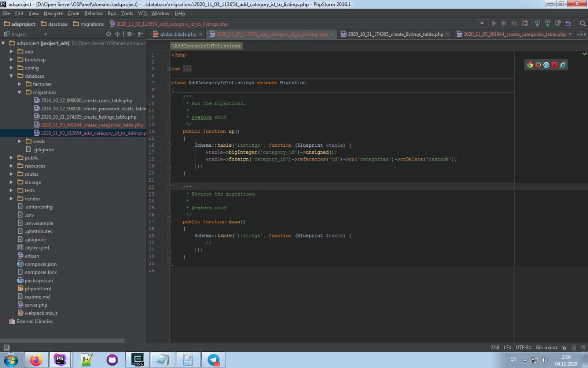Open the UTF-8 encoding selector
The width and height of the screenshot is (588, 368).
point(523,348)
